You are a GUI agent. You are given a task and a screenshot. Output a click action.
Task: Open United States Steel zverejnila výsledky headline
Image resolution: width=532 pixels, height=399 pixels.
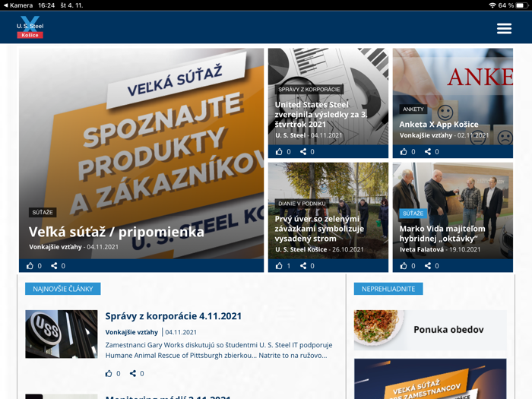coord(321,114)
